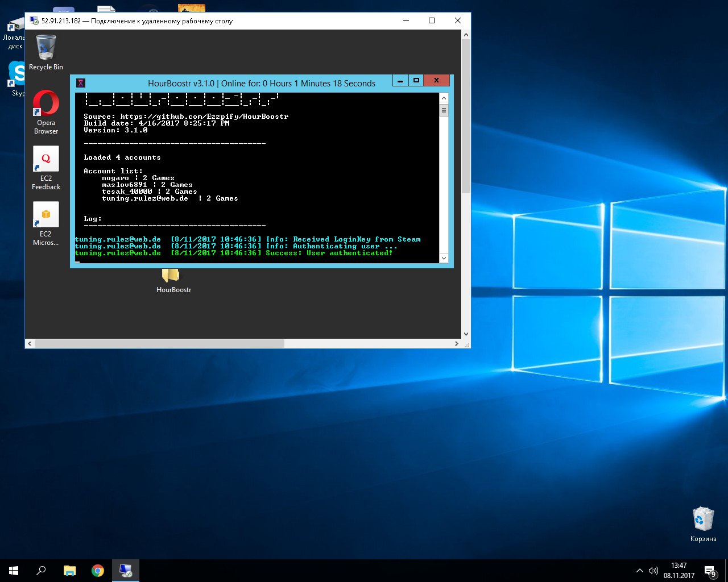
Task: Open the Action Center notifications icon
Action: pos(710,571)
